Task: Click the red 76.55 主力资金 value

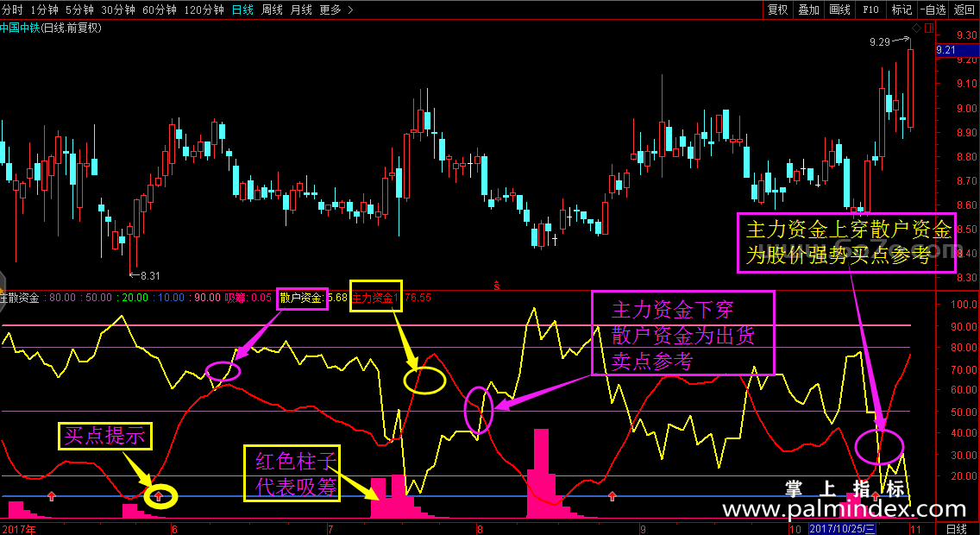Action: pos(418,298)
